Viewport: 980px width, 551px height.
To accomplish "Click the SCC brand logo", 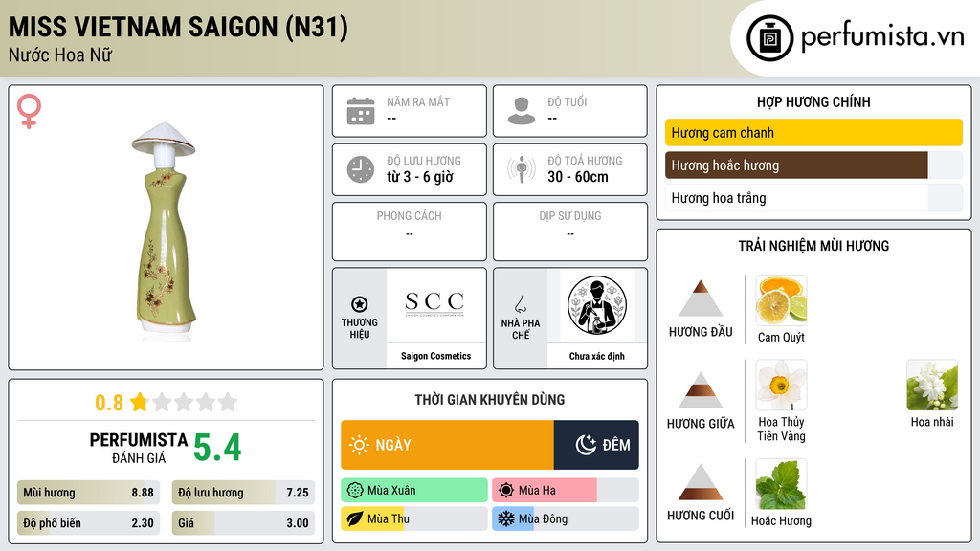I will point(435,303).
